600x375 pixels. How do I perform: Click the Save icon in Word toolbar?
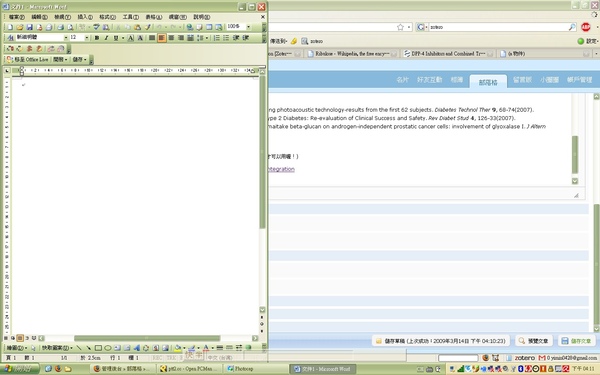[x=29, y=27]
